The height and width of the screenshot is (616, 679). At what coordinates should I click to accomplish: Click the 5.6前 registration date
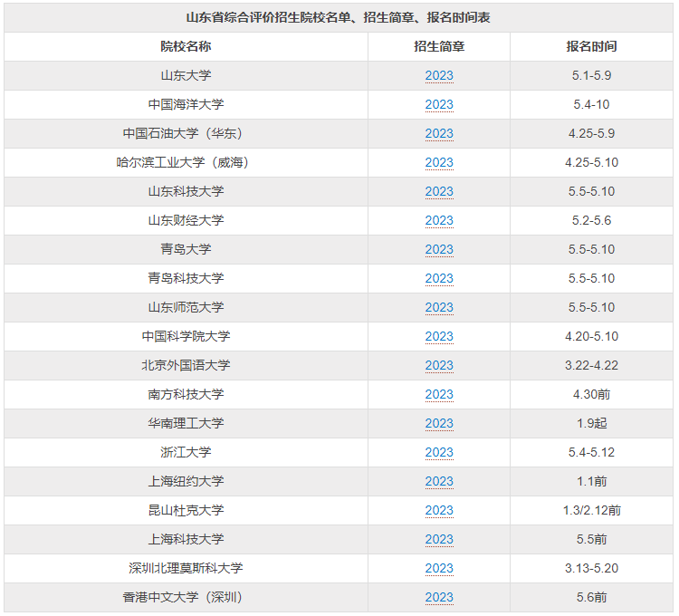point(591,598)
